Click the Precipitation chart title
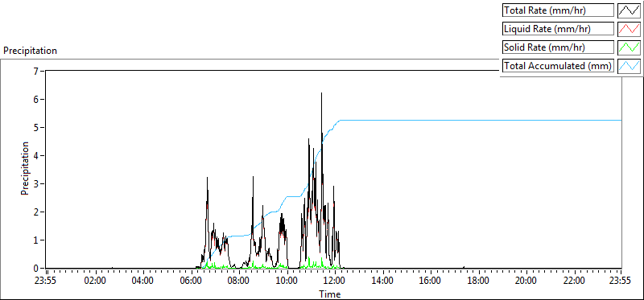This screenshot has width=644, height=300. point(30,51)
